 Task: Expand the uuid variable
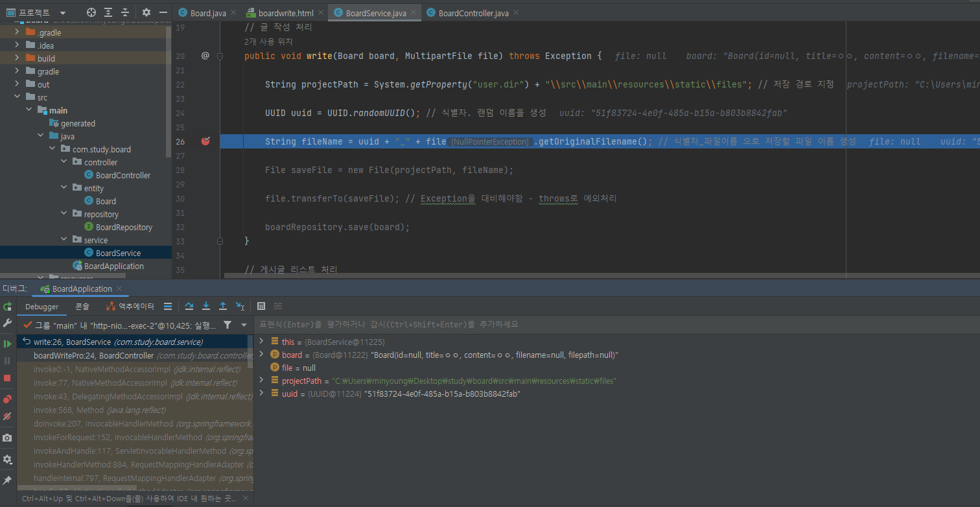[x=261, y=394]
